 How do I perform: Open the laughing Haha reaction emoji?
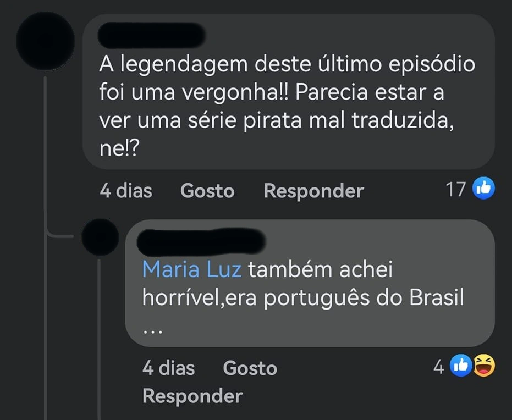click(485, 366)
